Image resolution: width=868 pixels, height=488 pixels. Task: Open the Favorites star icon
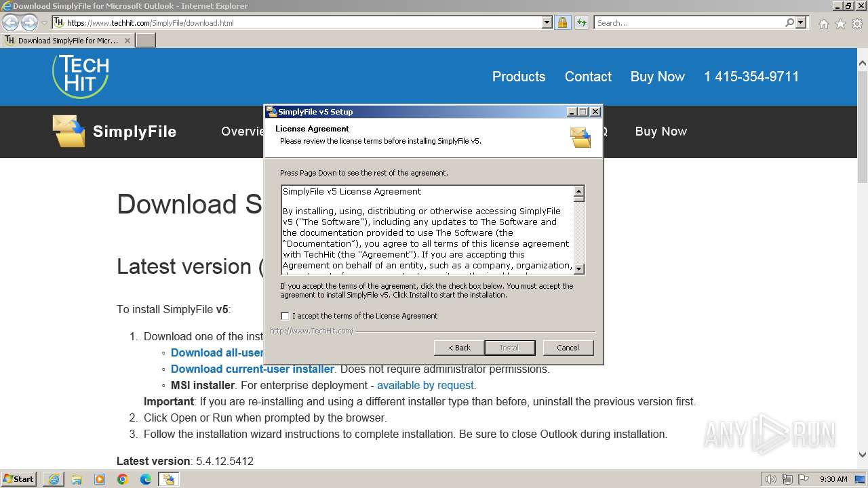(840, 24)
